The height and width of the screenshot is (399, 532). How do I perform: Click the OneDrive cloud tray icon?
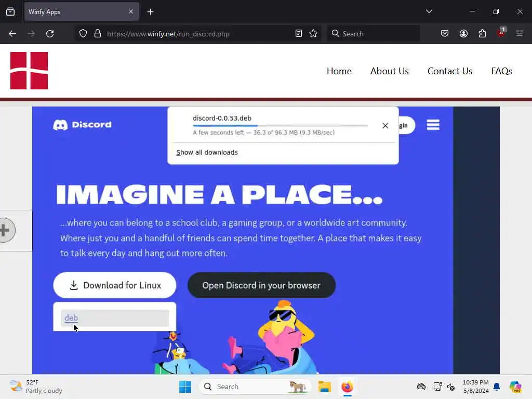[421, 387]
